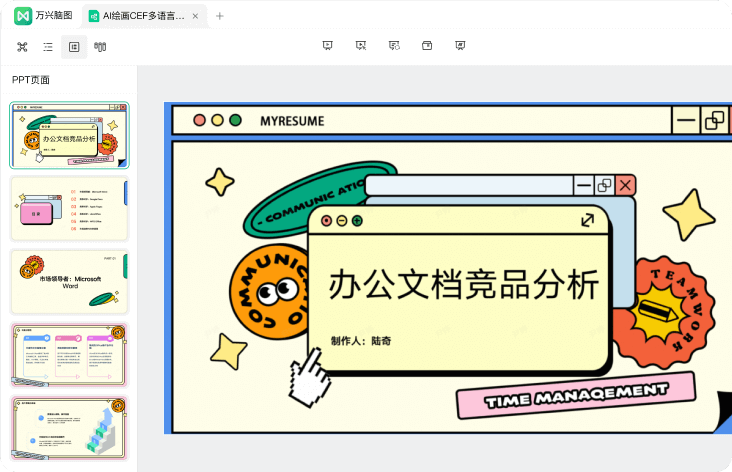
Task: Select the 办公文档竞品分析 title slide thumbnail
Action: click(69, 135)
